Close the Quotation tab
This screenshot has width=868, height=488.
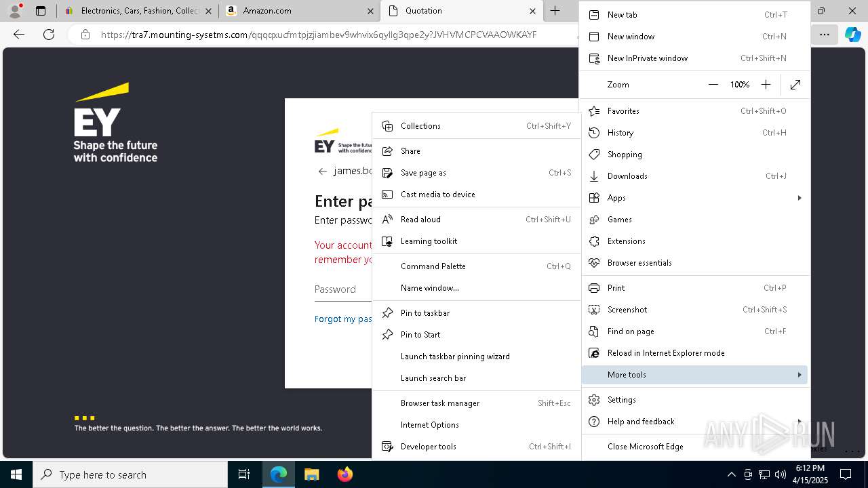[x=532, y=11]
